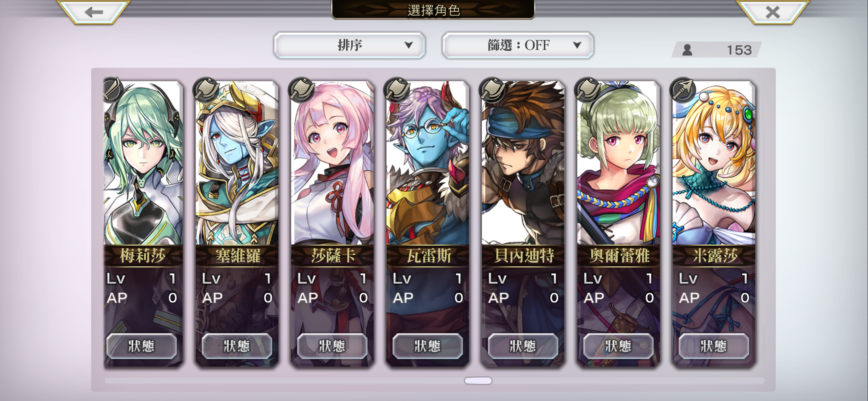Open the 排序 sort dropdown
Viewport: 868px width, 401px height.
coord(349,45)
